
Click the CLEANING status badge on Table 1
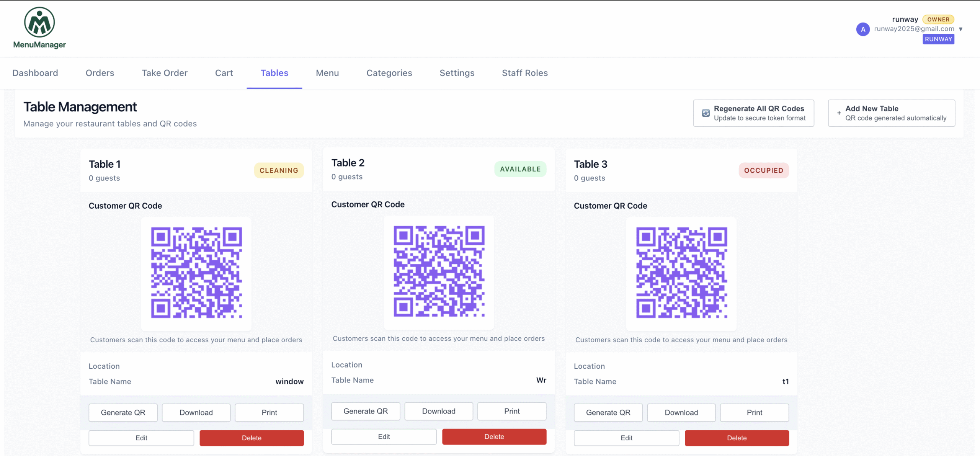click(x=279, y=170)
